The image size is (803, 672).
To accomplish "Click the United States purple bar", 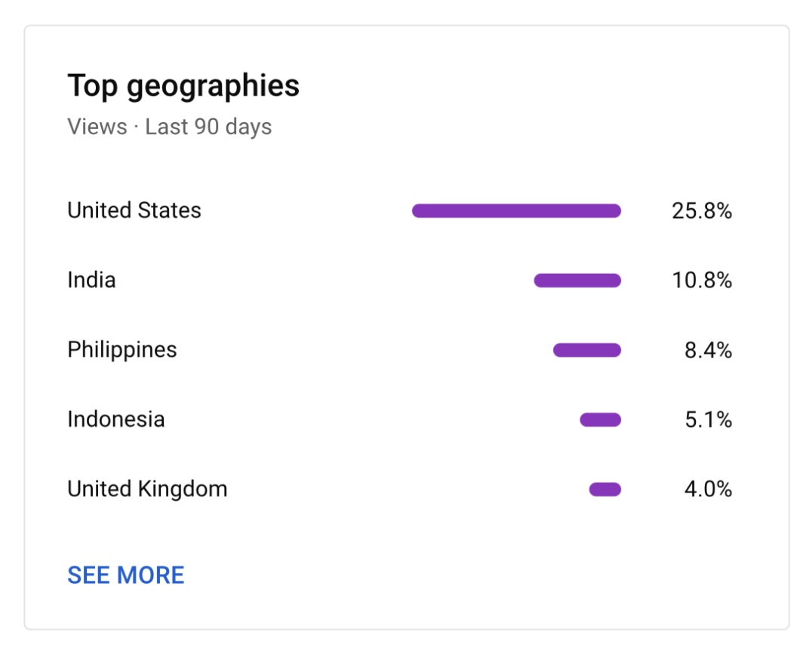I will pyautogui.click(x=516, y=211).
